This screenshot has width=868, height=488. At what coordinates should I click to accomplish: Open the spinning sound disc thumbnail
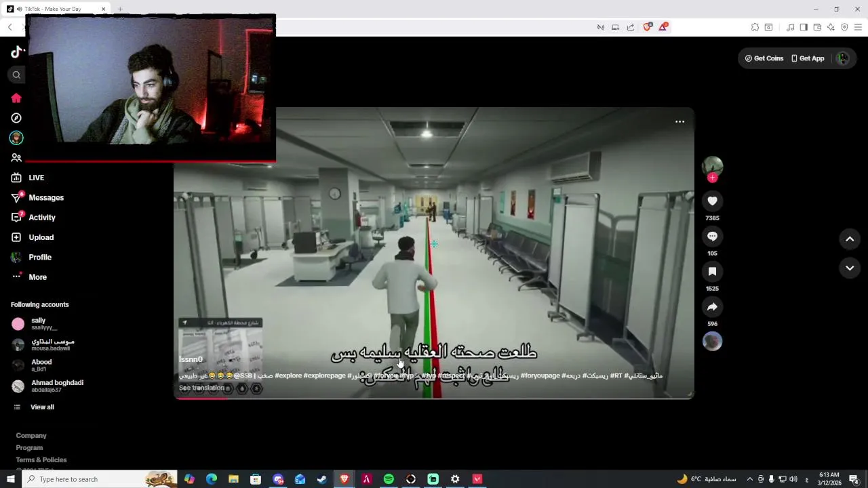point(712,342)
